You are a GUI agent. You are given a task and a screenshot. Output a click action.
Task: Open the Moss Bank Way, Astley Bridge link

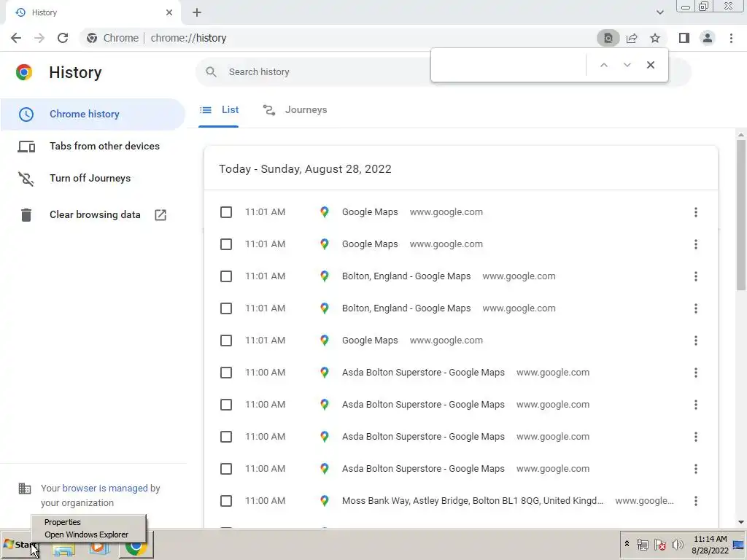(473, 501)
